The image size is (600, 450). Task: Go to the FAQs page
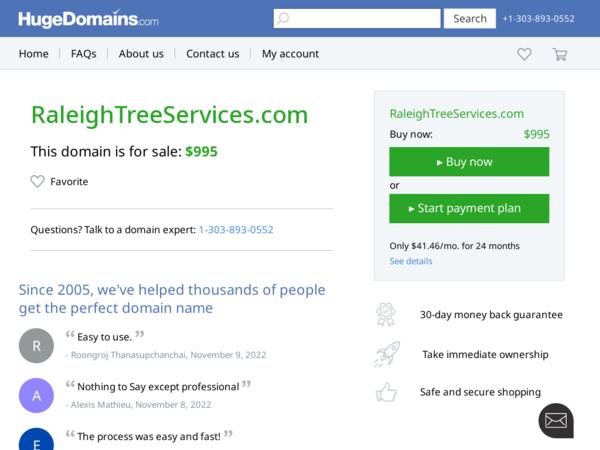tap(83, 54)
